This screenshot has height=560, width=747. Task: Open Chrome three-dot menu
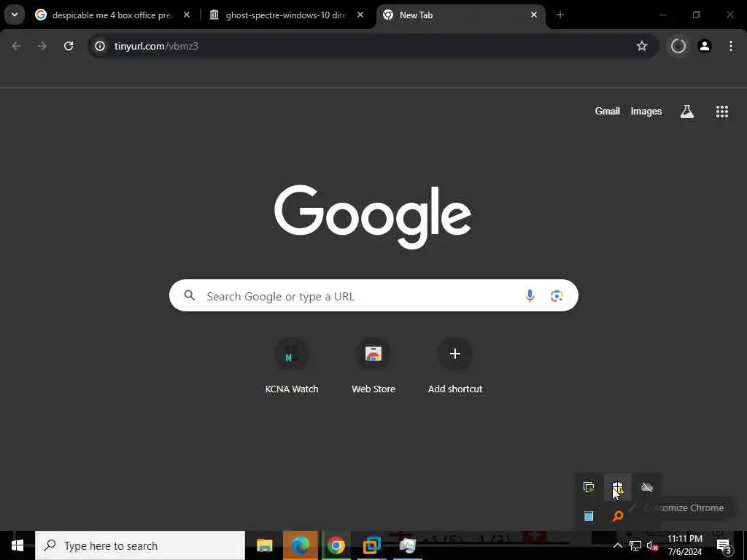click(731, 46)
